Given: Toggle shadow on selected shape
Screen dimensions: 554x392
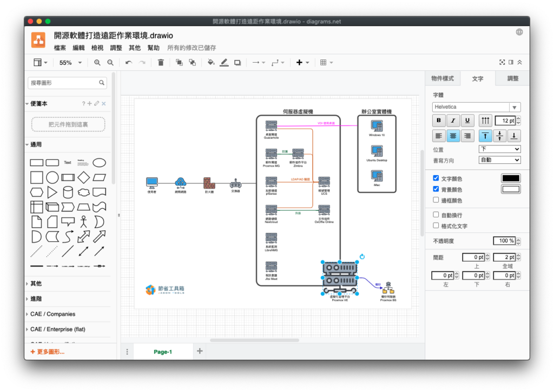Looking at the screenshot, I should pos(238,63).
